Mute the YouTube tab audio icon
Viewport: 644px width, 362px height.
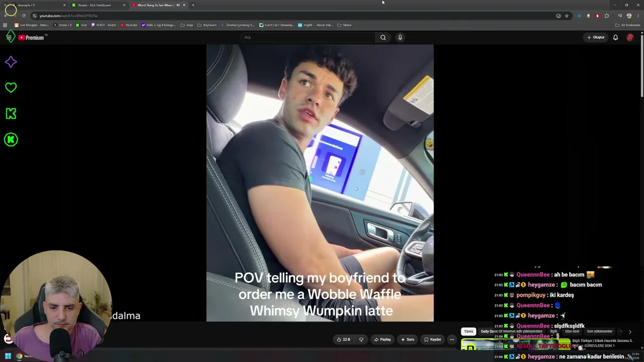(x=178, y=5)
